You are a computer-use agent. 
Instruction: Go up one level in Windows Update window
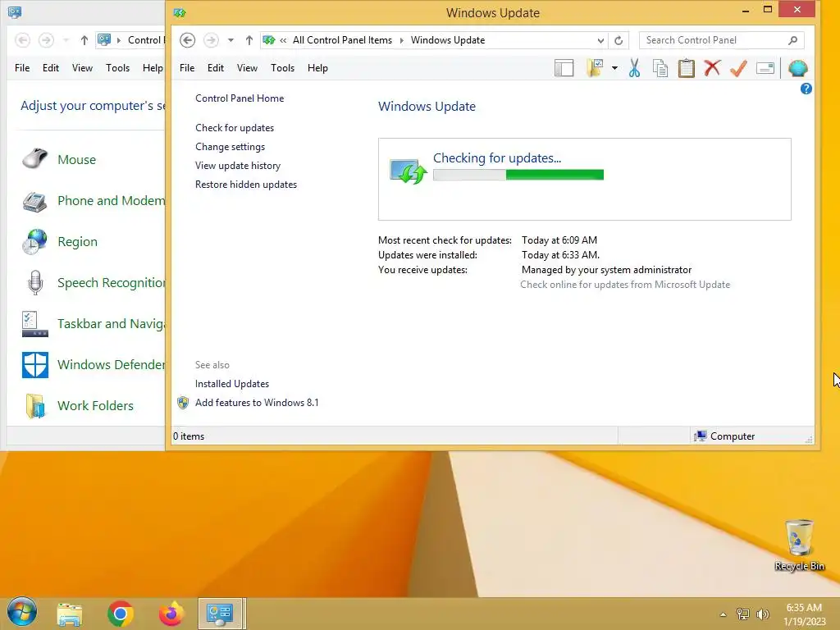[x=249, y=40]
